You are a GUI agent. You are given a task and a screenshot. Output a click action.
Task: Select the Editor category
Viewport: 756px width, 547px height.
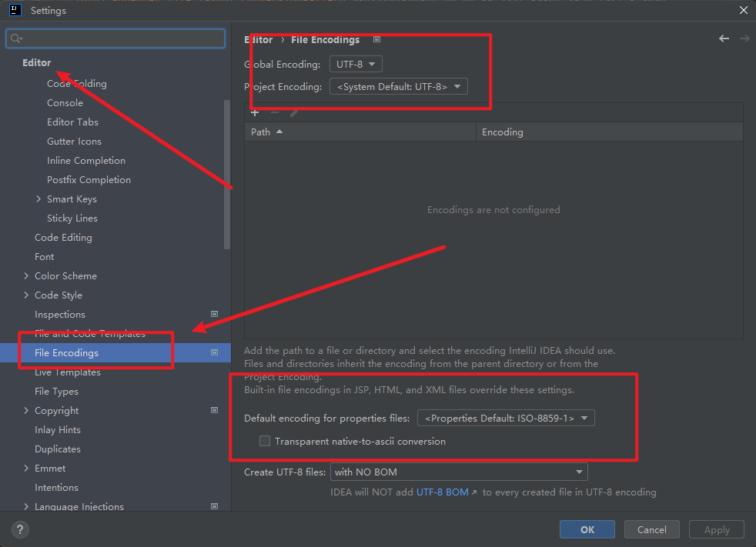point(37,62)
